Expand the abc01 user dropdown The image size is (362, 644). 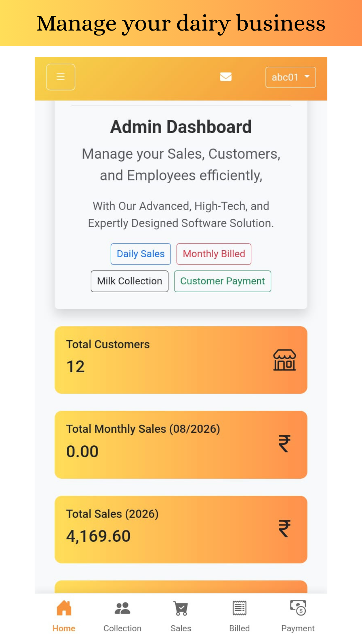tap(291, 77)
